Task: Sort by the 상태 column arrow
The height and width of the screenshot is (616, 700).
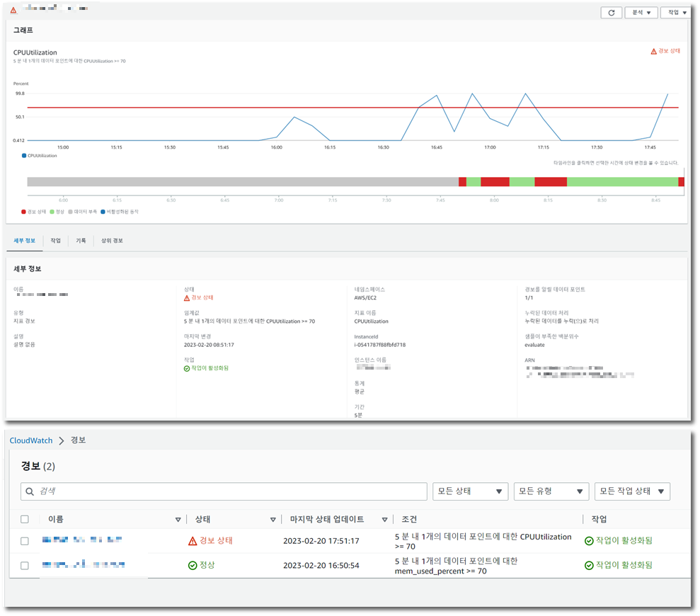Action: [x=272, y=520]
